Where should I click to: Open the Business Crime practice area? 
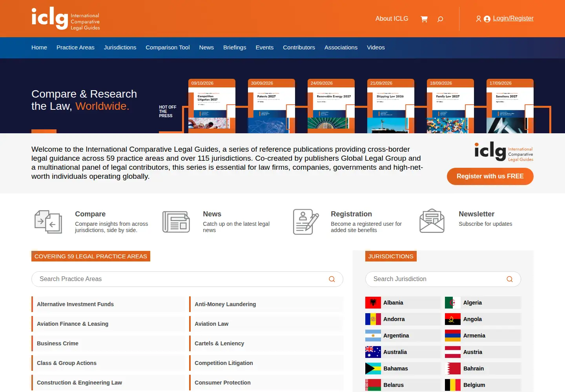[x=108, y=343]
